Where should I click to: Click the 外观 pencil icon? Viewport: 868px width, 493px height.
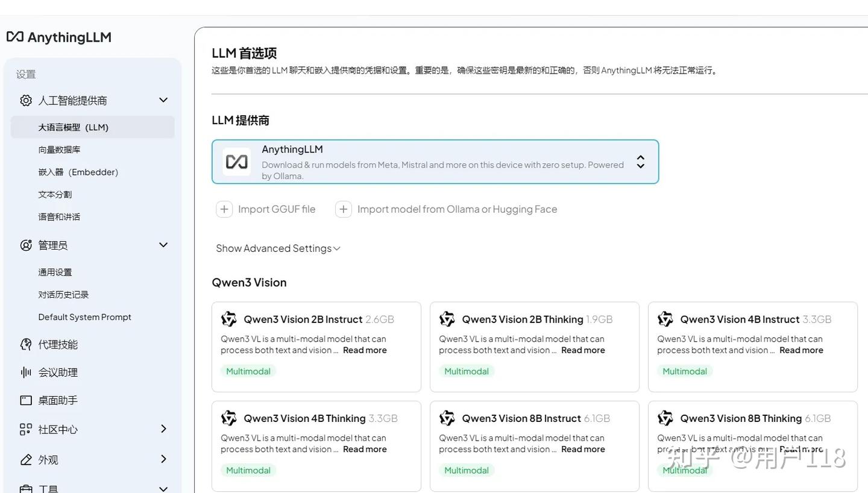point(26,459)
